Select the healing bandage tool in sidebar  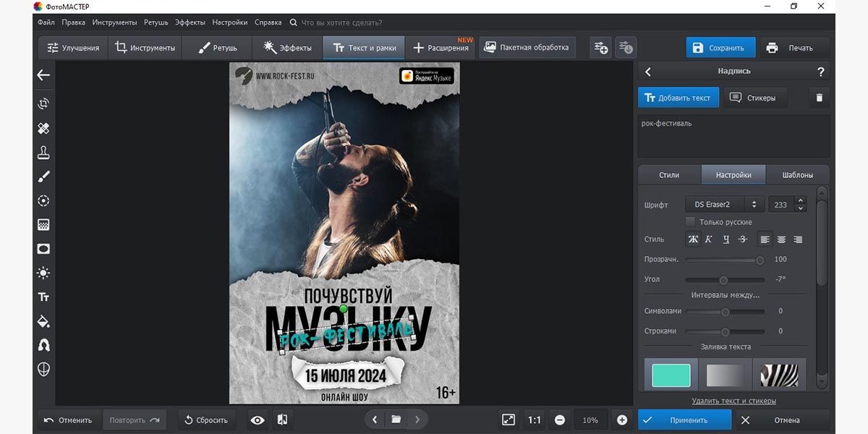coord(43,128)
